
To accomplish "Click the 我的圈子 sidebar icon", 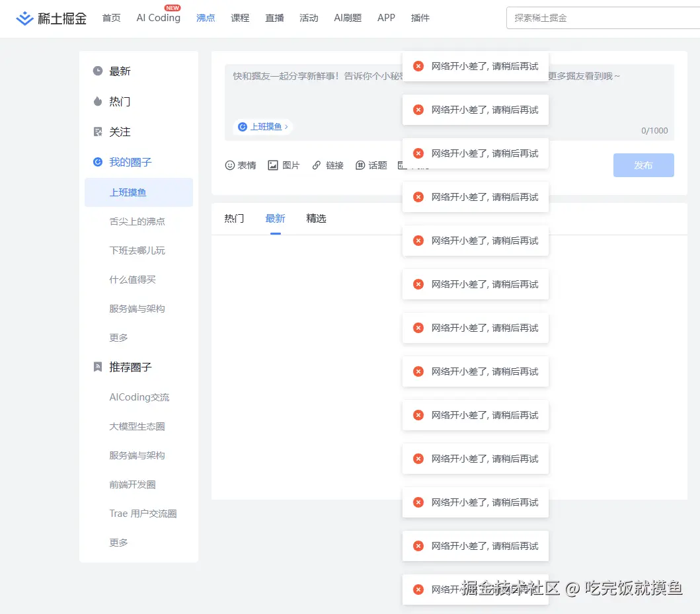I will 98,162.
